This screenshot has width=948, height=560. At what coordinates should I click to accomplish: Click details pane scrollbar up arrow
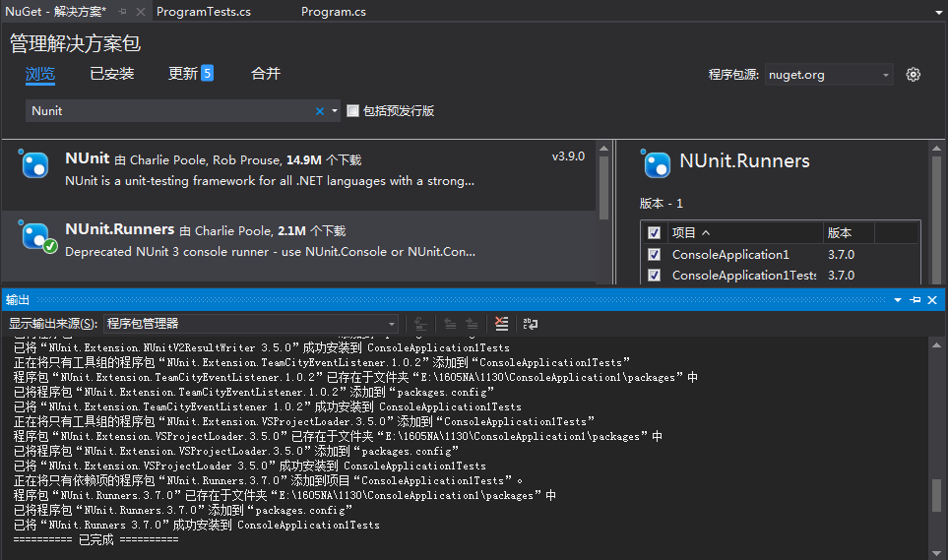tap(936, 149)
